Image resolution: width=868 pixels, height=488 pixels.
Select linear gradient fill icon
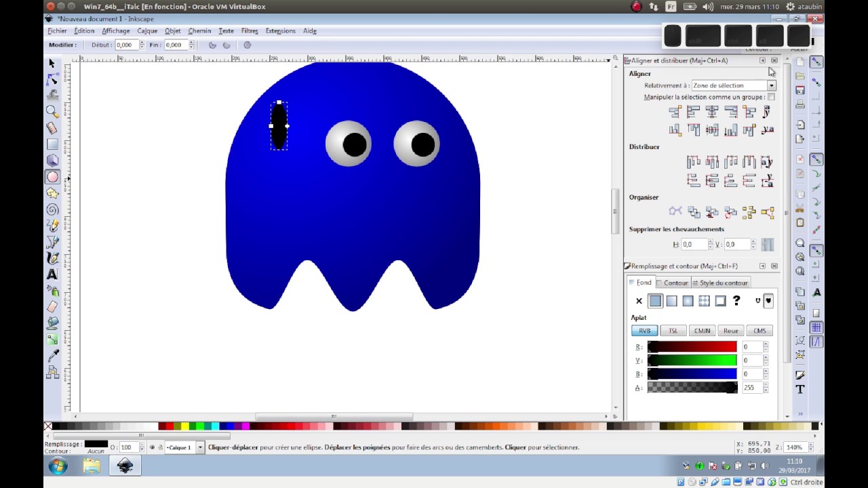pos(671,300)
